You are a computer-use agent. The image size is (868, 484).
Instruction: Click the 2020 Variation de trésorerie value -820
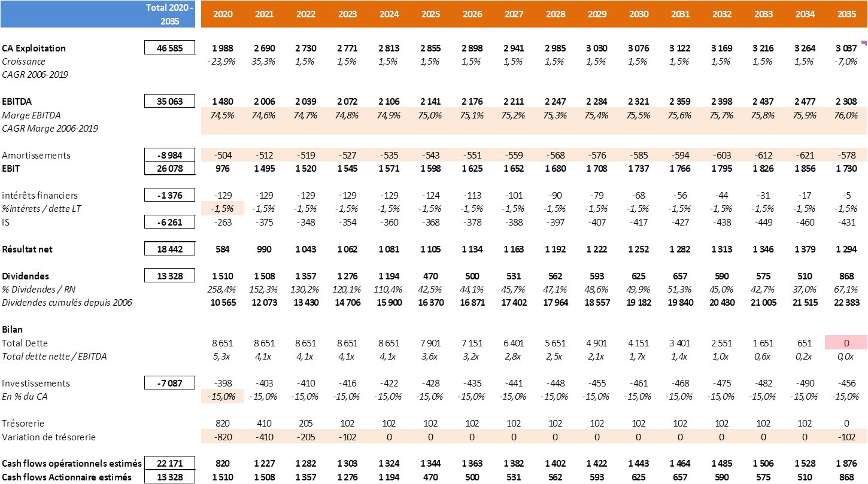[223, 437]
